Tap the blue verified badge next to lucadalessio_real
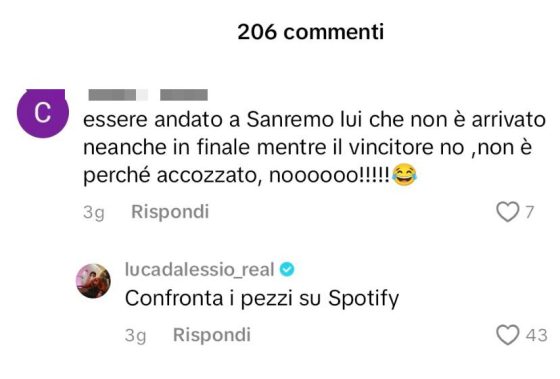560x379 pixels. [287, 269]
